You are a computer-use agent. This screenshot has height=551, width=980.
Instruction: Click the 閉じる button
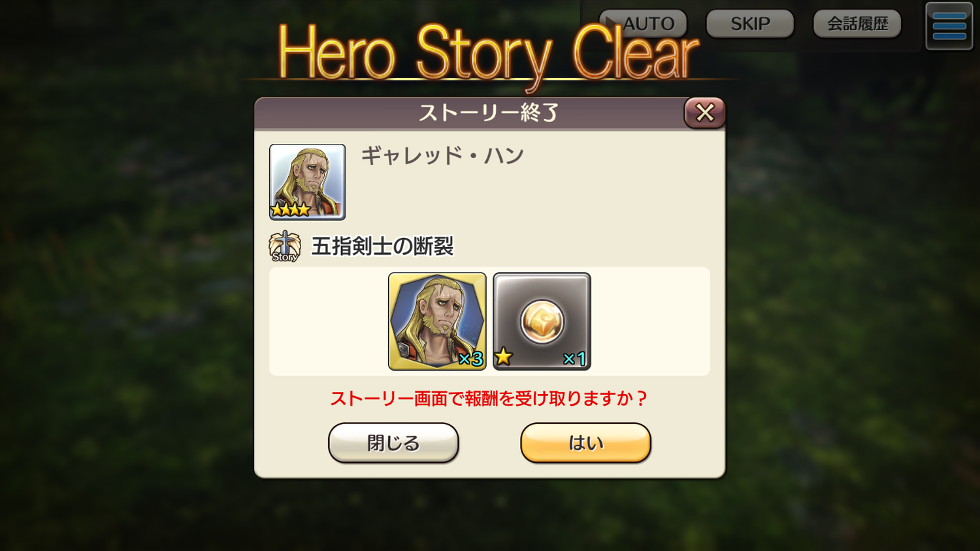point(393,442)
